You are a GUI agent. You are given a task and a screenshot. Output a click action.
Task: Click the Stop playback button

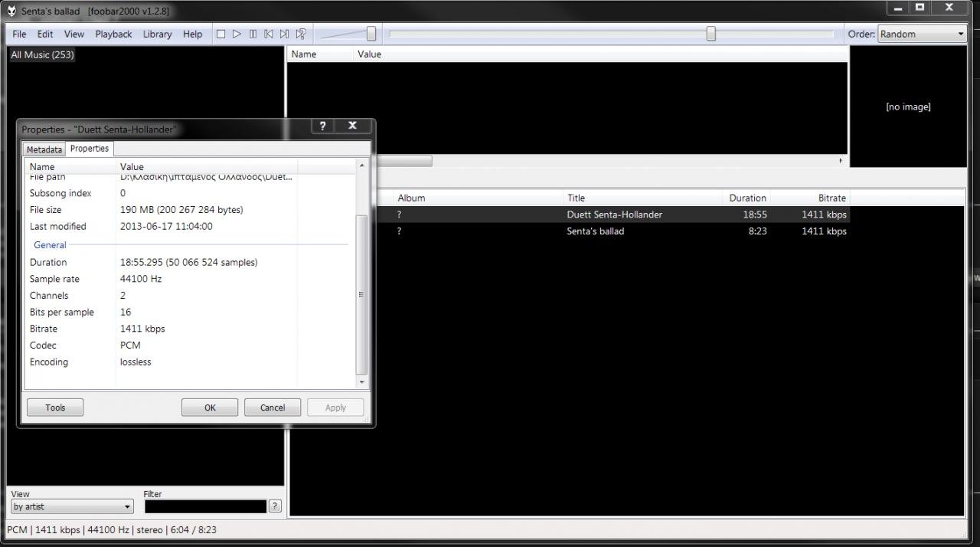221,34
